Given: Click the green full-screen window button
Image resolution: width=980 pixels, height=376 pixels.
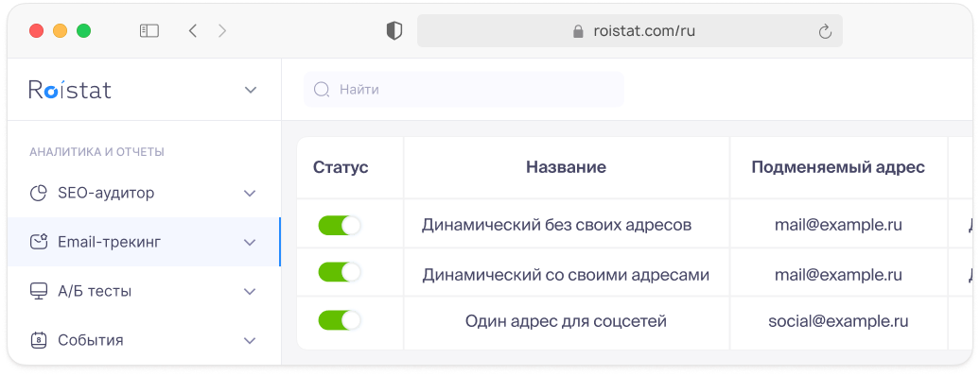Looking at the screenshot, I should click(84, 30).
